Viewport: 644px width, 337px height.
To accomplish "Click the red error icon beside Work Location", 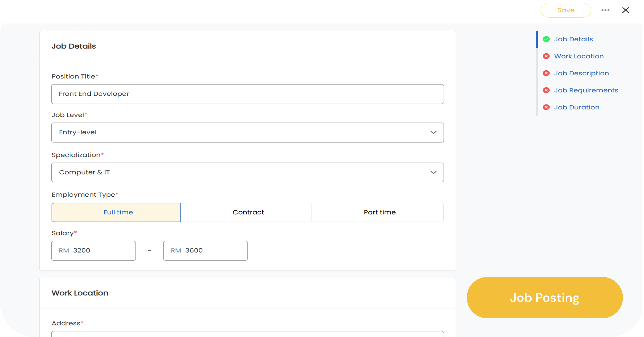I will (x=546, y=56).
